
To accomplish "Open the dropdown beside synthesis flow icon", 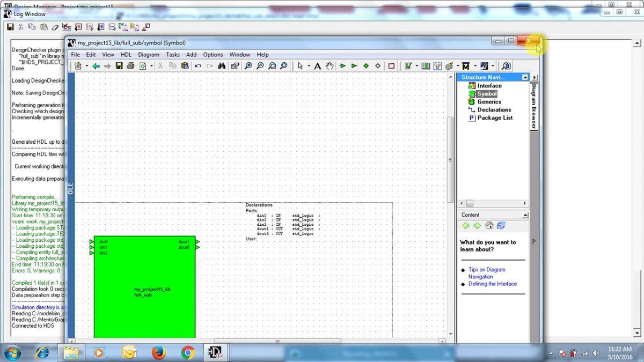I will (x=493, y=66).
